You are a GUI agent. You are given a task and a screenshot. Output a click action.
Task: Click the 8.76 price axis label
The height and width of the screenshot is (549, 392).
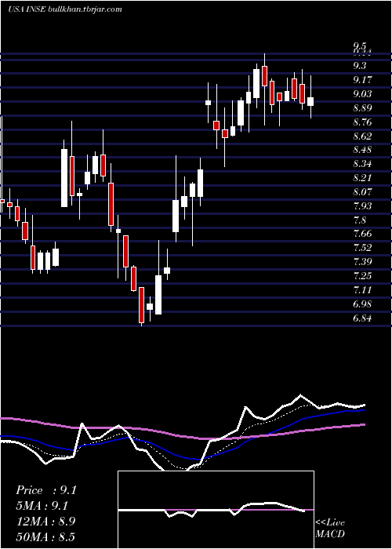click(x=362, y=122)
